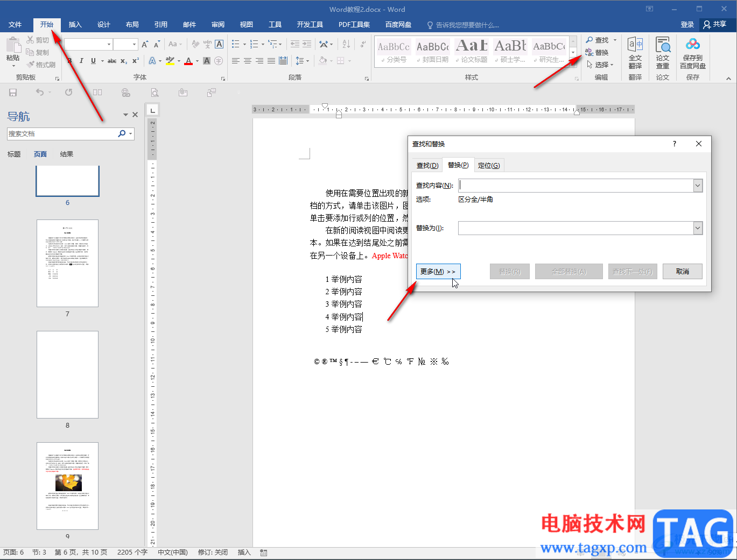This screenshot has width=737, height=560.
Task: Click the Search document (搜索文档) box
Action: (62, 133)
